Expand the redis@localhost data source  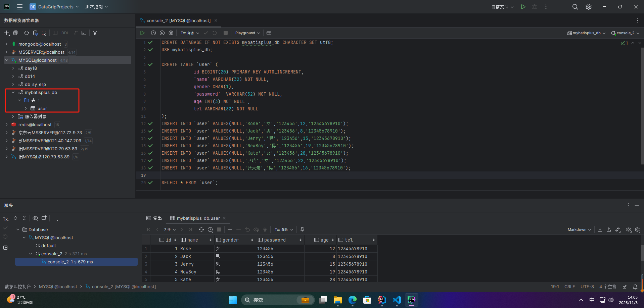6,124
